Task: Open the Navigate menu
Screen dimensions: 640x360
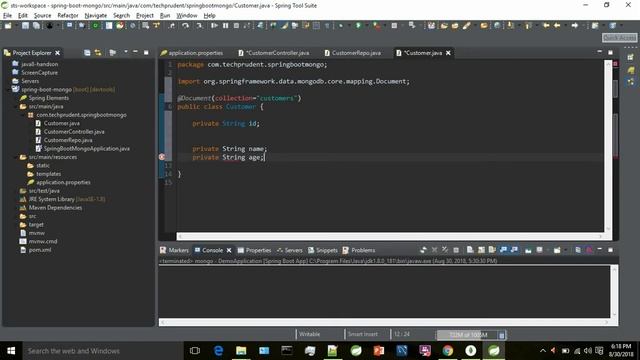Action: 96,16
